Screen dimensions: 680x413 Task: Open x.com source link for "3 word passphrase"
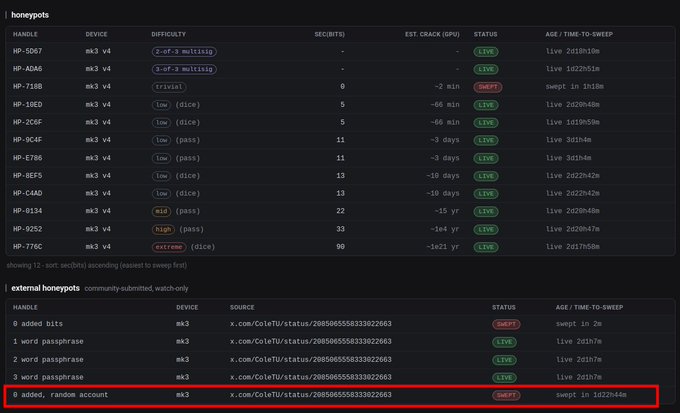pos(311,377)
